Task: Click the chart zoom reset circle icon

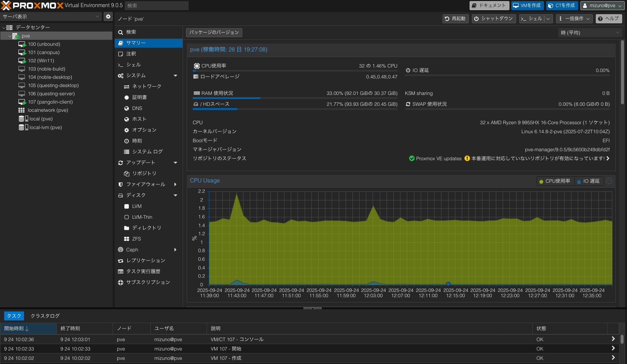Action: coord(609,181)
